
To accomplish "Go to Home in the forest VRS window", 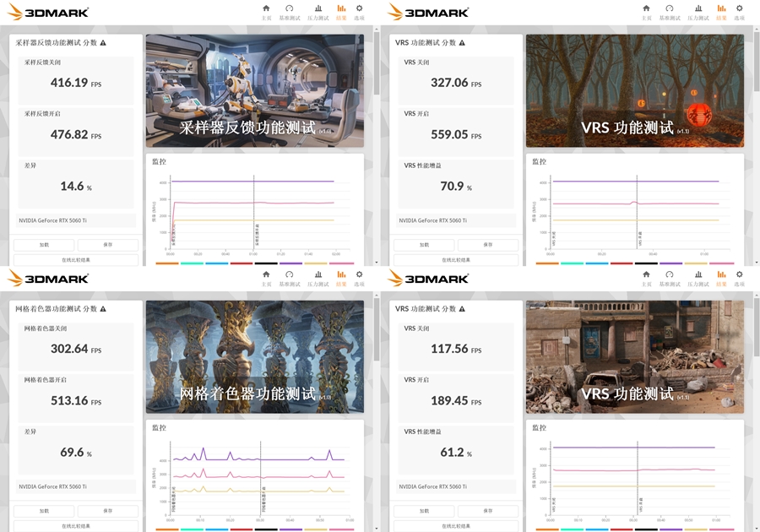I will tap(646, 12).
